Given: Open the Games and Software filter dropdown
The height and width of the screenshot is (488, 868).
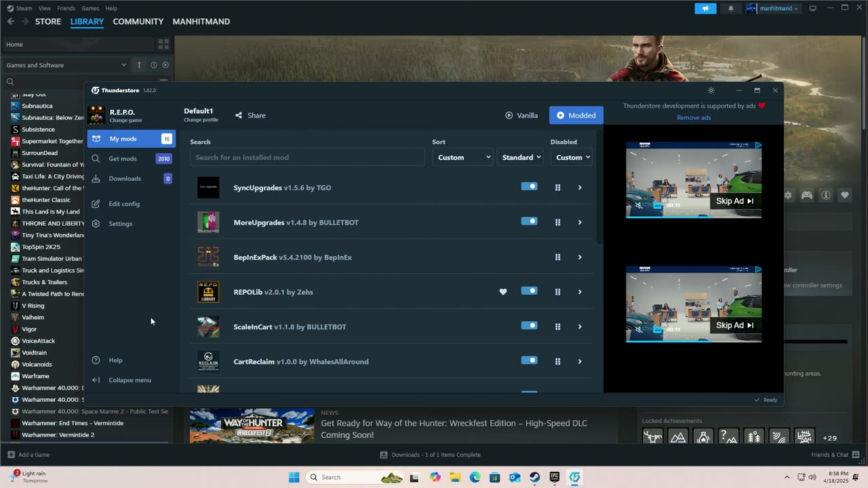Looking at the screenshot, I should click(66, 65).
